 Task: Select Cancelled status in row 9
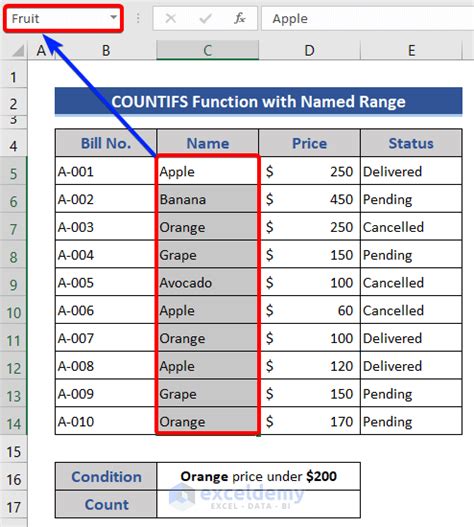tap(411, 282)
